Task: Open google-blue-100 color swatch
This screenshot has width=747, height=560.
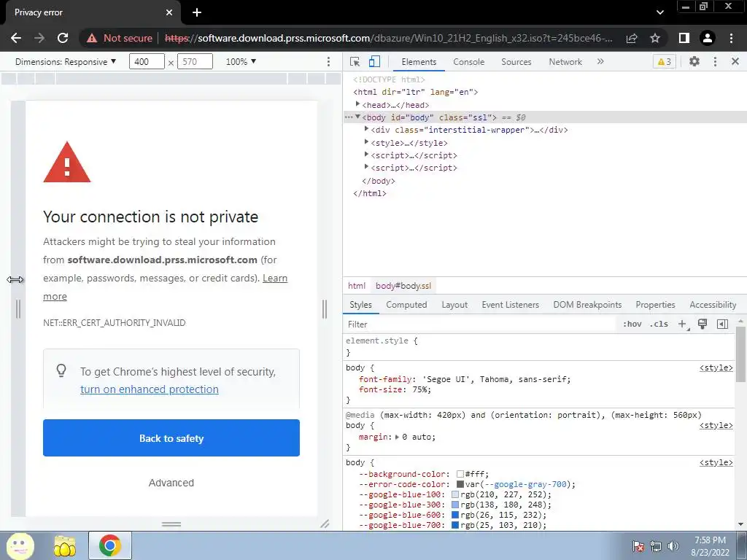Action: (455, 495)
